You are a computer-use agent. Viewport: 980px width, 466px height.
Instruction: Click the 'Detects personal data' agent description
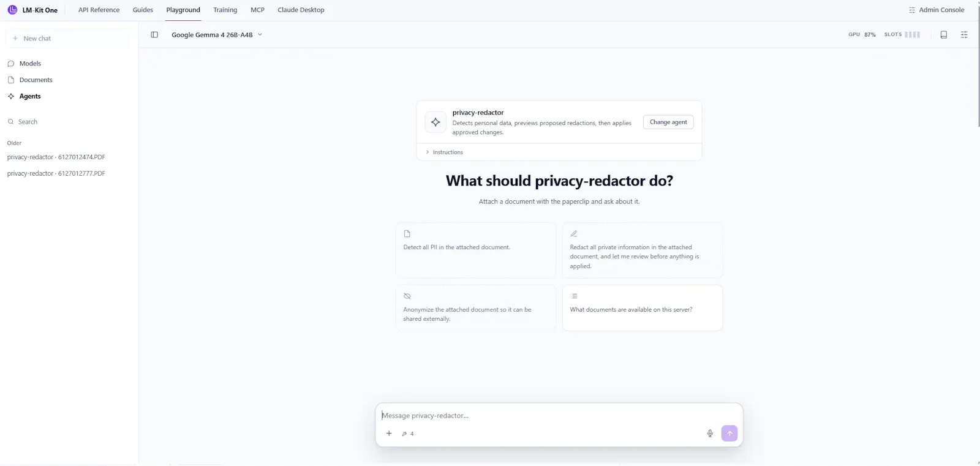(542, 127)
